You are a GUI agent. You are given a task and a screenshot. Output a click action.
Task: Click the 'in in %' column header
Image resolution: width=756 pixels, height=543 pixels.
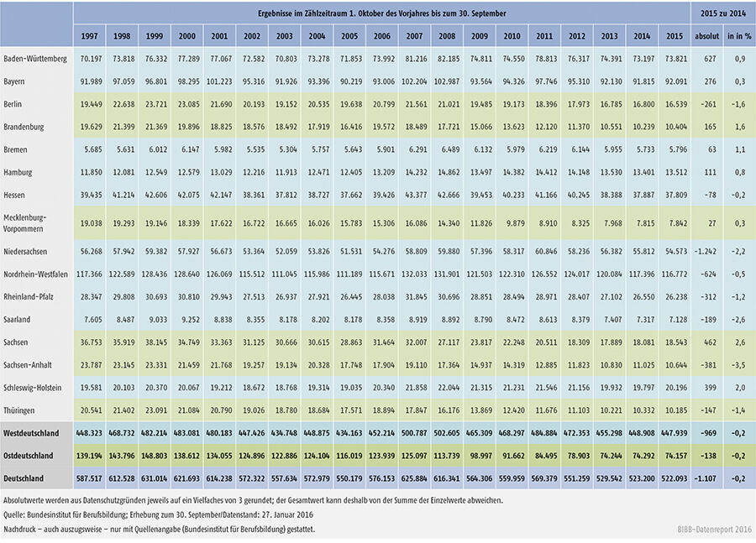738,36
